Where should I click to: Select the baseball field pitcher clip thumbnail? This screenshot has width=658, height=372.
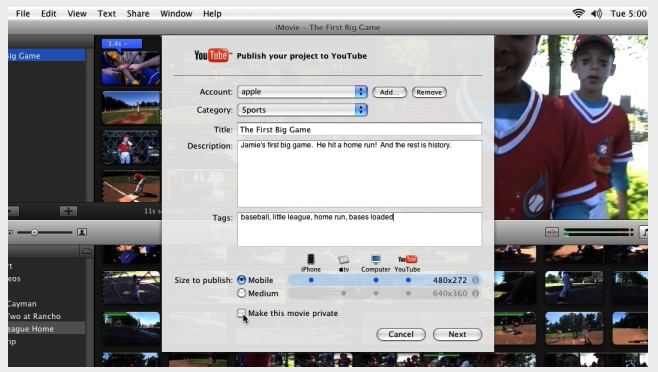(131, 107)
